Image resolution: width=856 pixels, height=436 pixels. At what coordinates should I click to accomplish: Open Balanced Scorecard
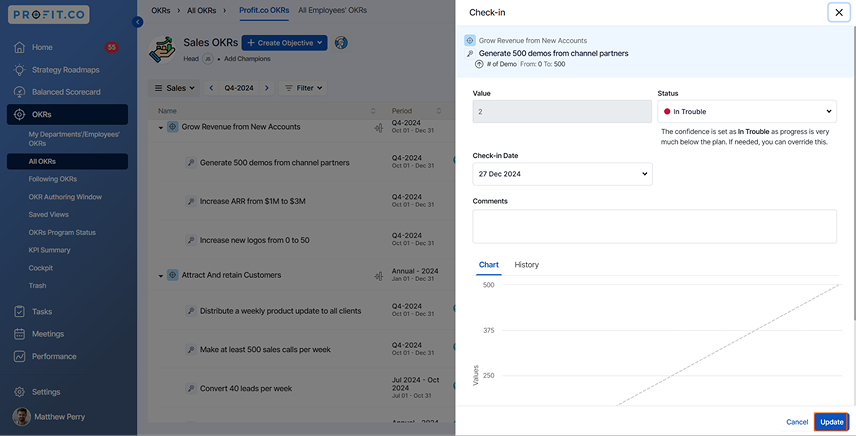click(x=66, y=92)
